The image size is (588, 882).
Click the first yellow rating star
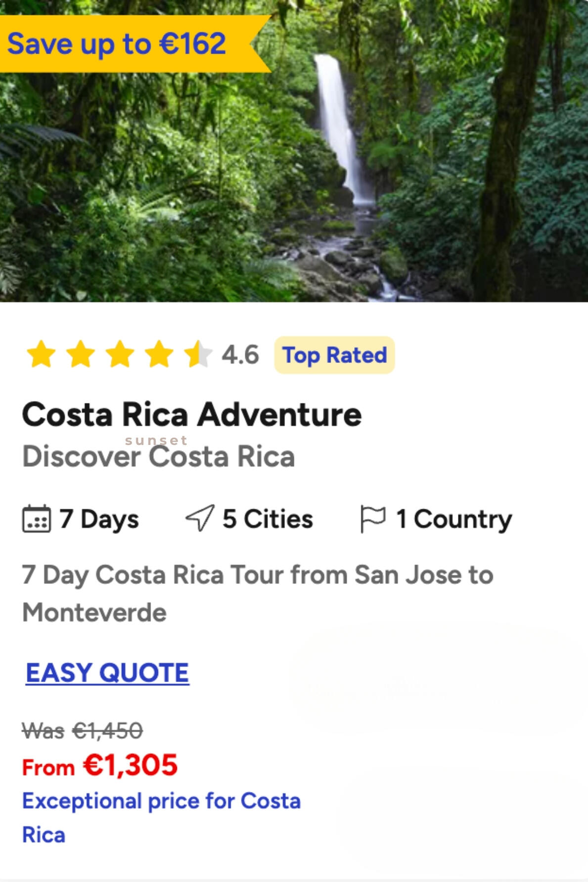pos(41,354)
